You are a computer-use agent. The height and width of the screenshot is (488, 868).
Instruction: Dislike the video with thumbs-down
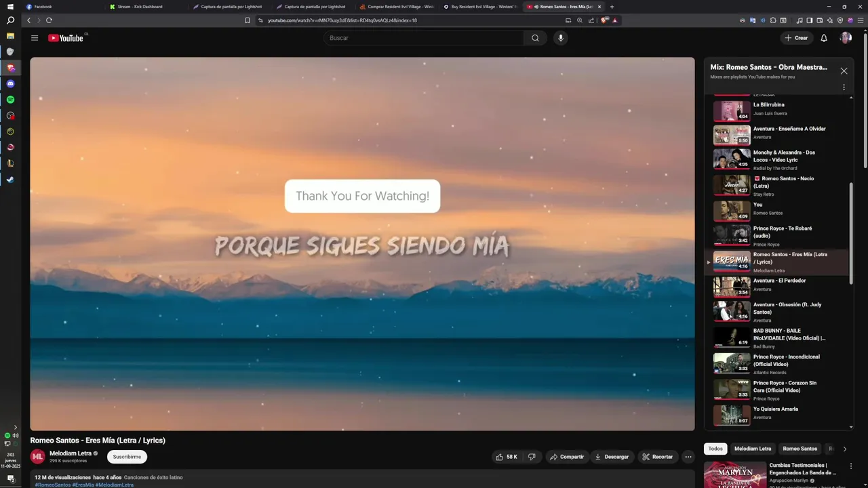(532, 457)
